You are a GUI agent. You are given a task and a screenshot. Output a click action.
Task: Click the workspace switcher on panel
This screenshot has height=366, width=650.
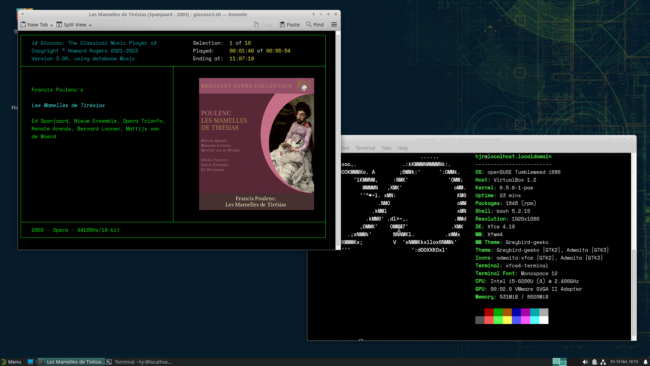pos(559,362)
